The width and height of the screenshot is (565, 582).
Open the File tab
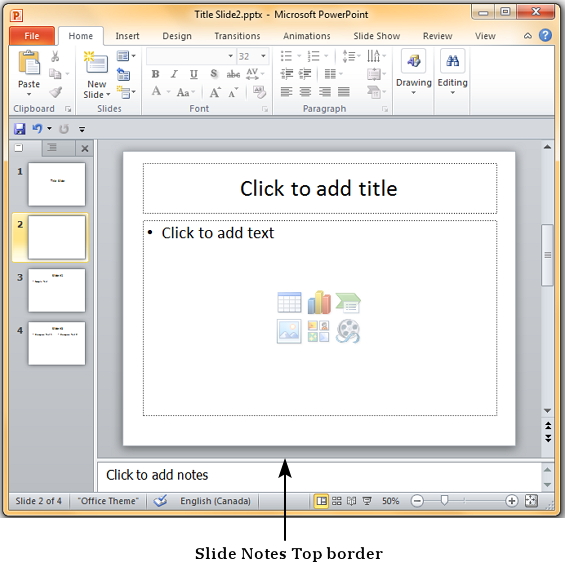[32, 36]
